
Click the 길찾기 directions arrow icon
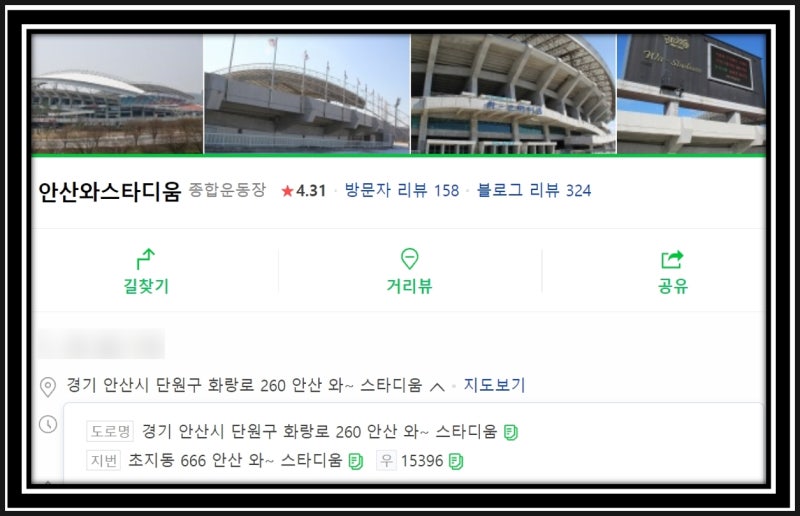(146, 259)
